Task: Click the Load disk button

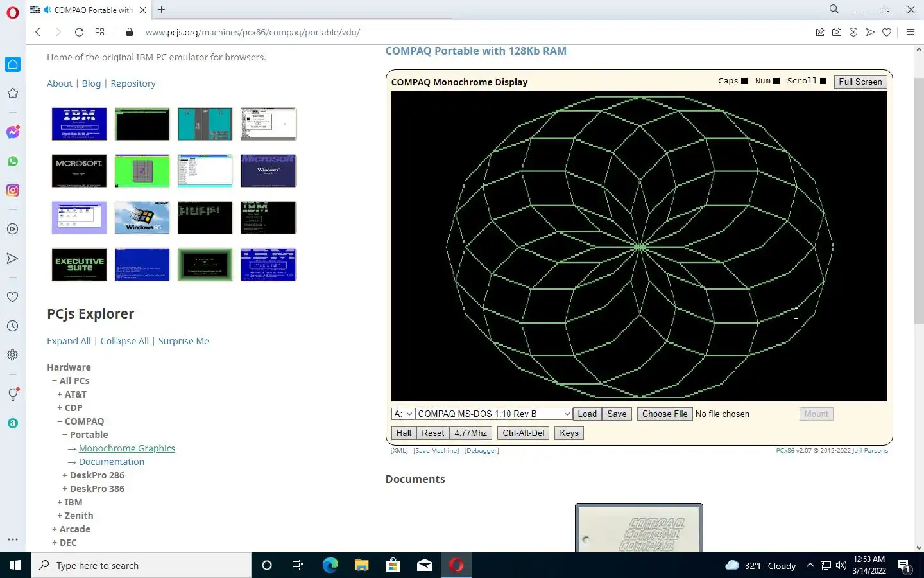Action: [587, 414]
